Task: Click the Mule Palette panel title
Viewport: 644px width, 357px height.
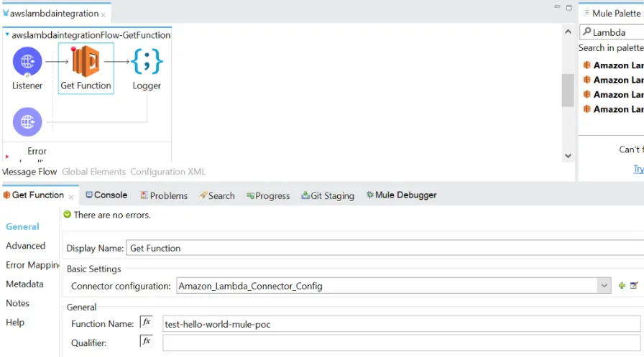Action: coord(616,14)
